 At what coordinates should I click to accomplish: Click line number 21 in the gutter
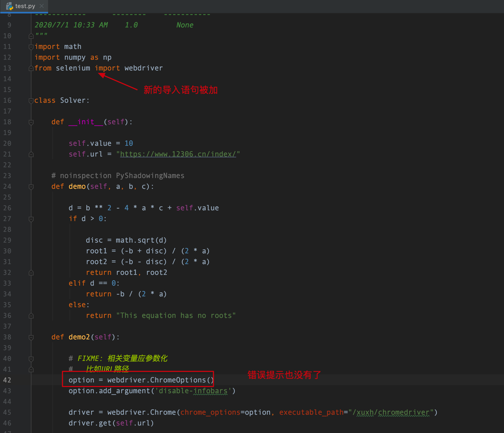pos(7,154)
